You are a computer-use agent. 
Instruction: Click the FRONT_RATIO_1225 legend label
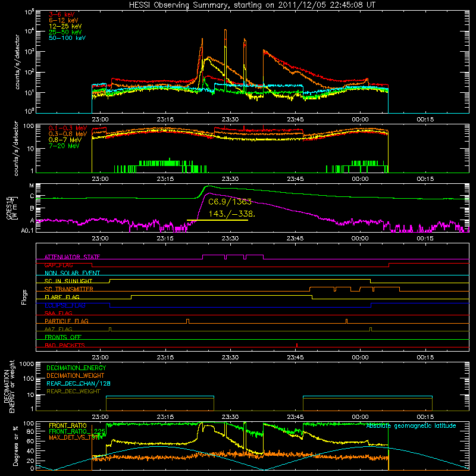tap(77, 431)
